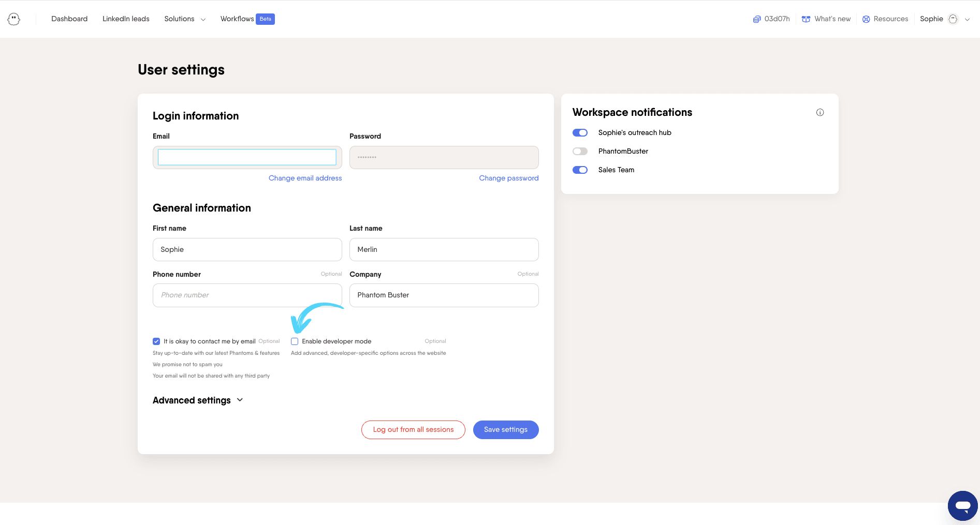The image size is (980, 525).
Task: Click the What's new gift icon
Action: [806, 19]
